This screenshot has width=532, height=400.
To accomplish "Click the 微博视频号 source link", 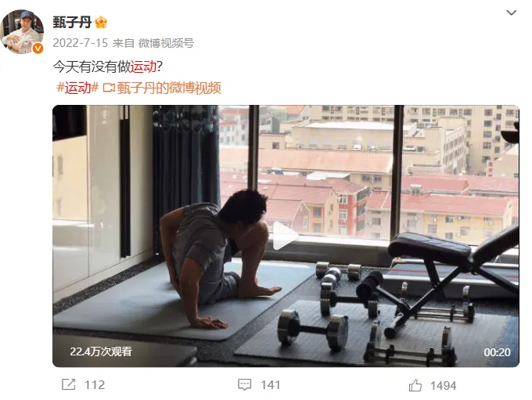I will click(x=166, y=43).
